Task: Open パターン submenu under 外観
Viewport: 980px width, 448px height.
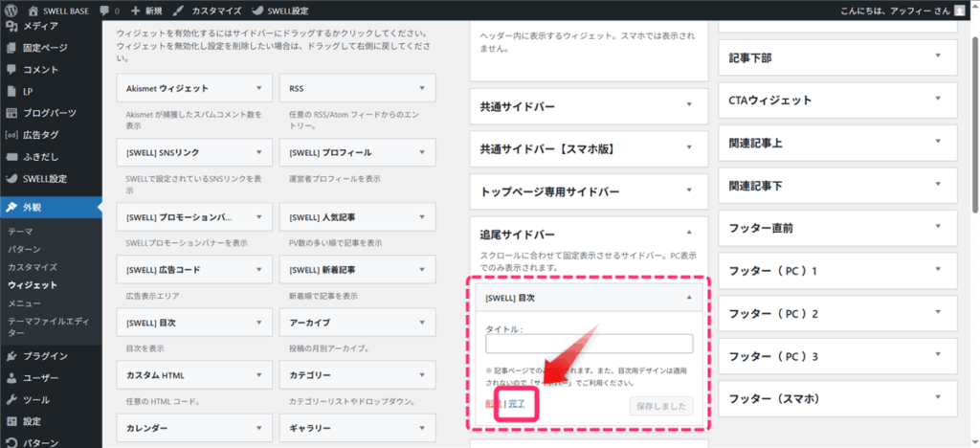Action: click(x=24, y=249)
